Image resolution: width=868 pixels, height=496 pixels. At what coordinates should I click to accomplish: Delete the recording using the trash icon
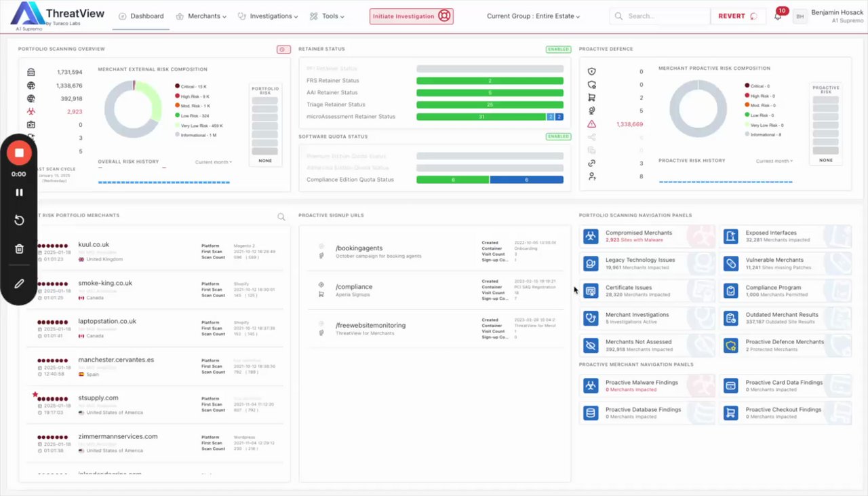coord(19,249)
